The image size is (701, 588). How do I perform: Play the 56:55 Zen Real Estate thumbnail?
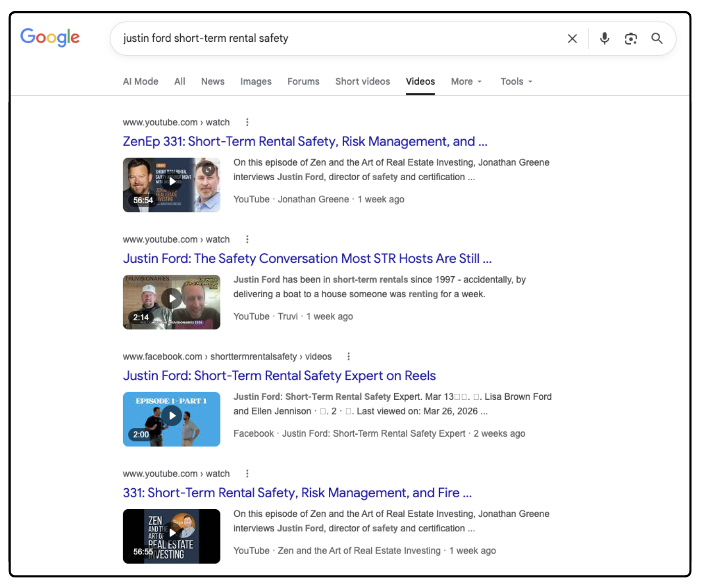click(172, 536)
